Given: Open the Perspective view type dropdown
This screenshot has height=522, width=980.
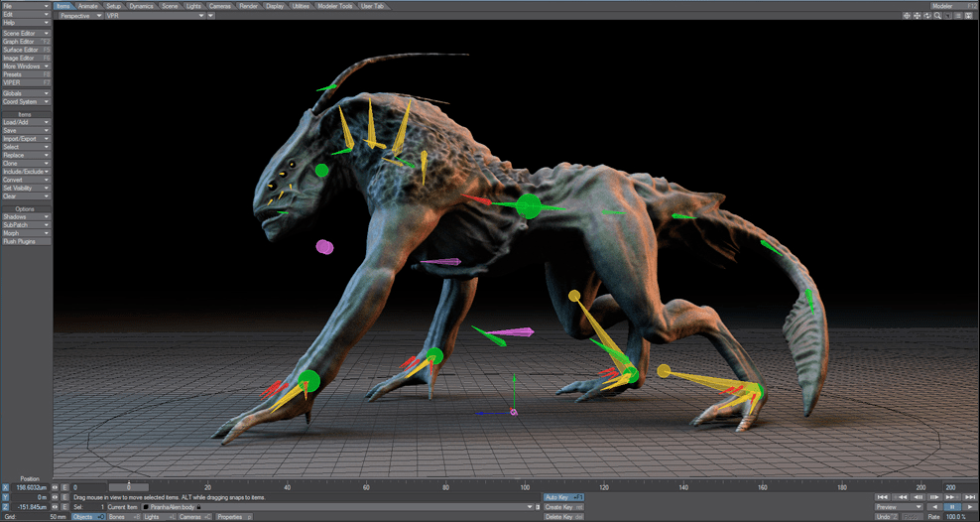Looking at the screenshot, I should [x=79, y=16].
